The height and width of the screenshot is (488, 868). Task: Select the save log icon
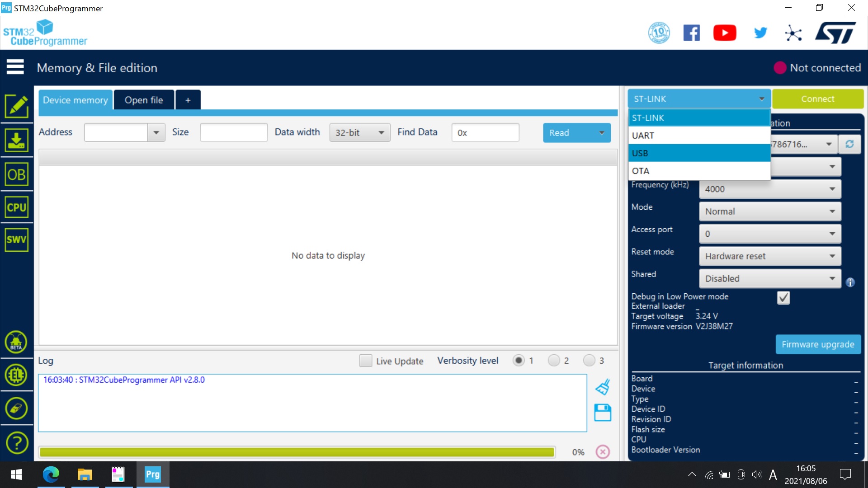[x=602, y=413]
